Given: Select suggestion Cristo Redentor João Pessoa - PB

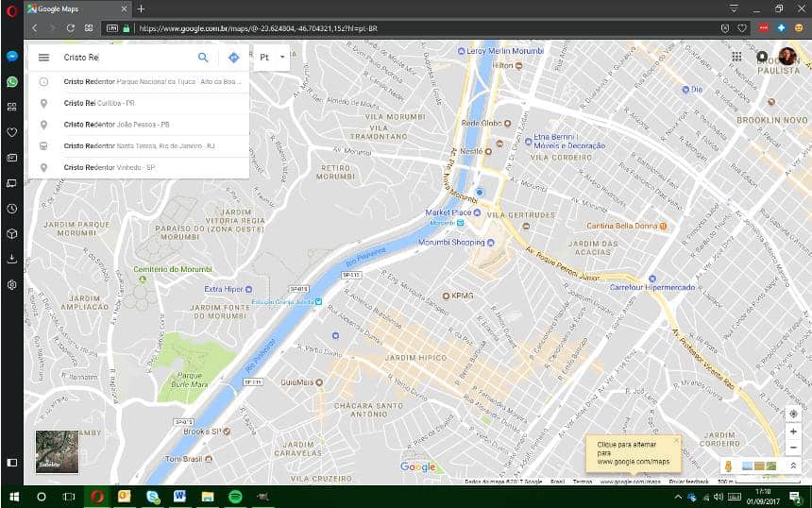Looking at the screenshot, I should click(x=139, y=125).
